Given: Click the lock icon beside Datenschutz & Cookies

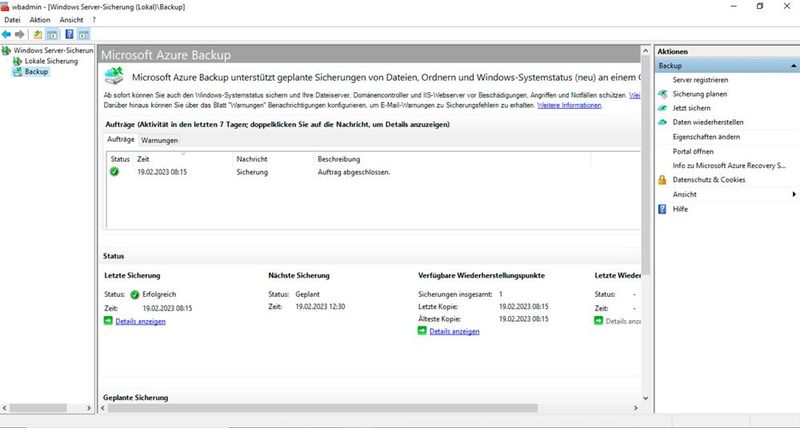Looking at the screenshot, I should coord(662,180).
